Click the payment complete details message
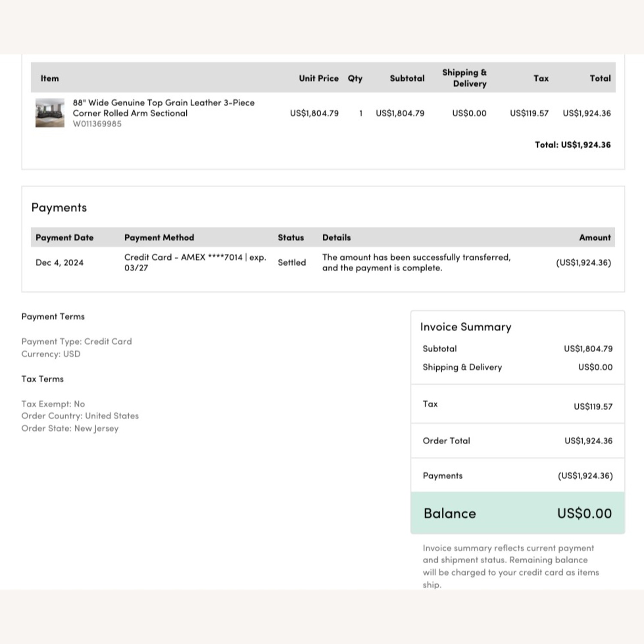This screenshot has height=644, width=644. tap(416, 262)
